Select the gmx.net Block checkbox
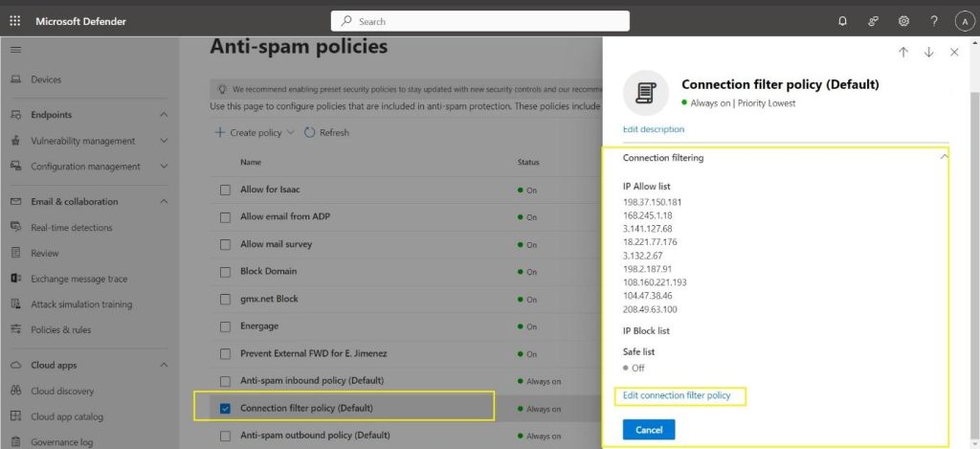 click(226, 299)
